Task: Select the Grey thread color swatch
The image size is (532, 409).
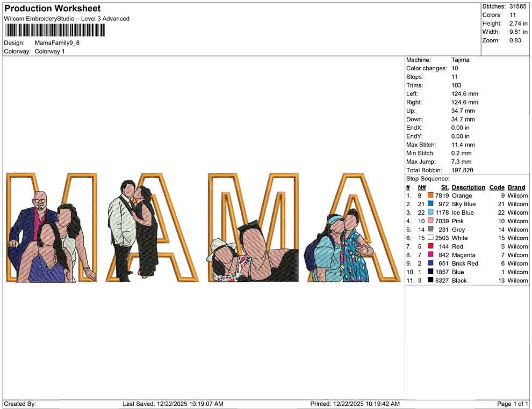Action: 430,229
